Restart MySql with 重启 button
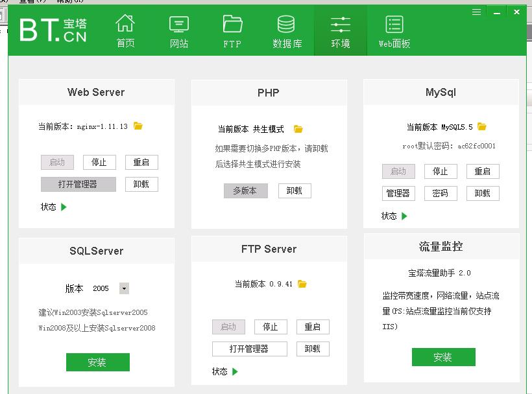The height and width of the screenshot is (394, 532). 483,172
